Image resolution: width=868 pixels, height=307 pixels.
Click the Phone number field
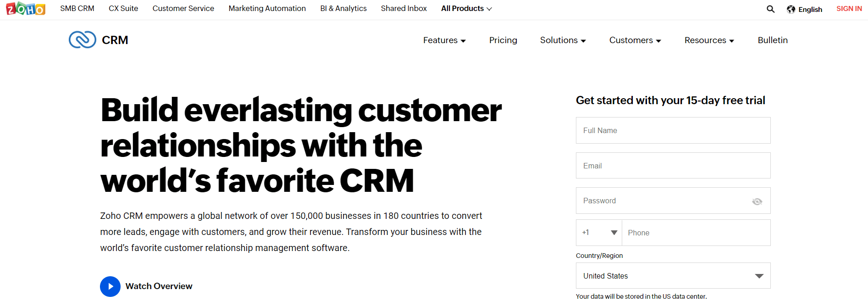click(x=696, y=233)
